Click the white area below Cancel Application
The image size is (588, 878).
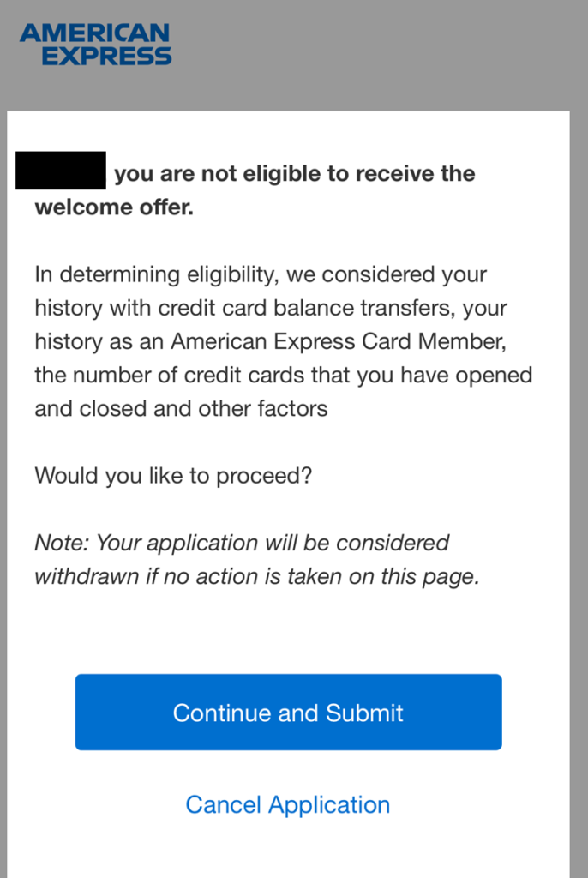pyautogui.click(x=288, y=853)
